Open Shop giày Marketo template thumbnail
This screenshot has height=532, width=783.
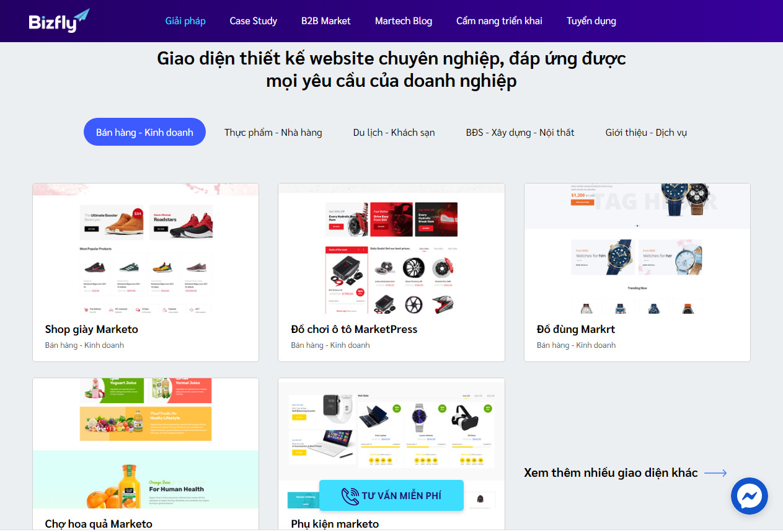(x=146, y=249)
